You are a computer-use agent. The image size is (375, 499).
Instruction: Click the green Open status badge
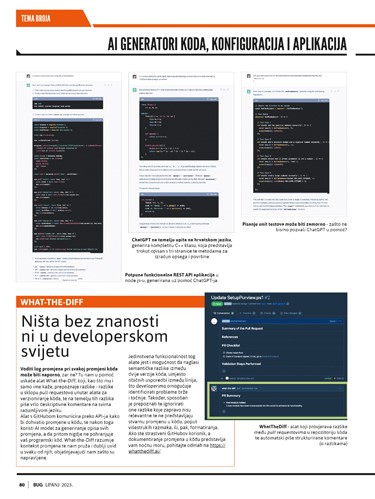coord(217,304)
